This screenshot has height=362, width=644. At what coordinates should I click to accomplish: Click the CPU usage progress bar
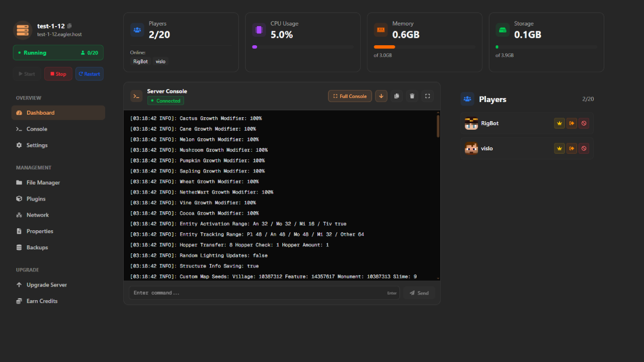[x=302, y=47]
